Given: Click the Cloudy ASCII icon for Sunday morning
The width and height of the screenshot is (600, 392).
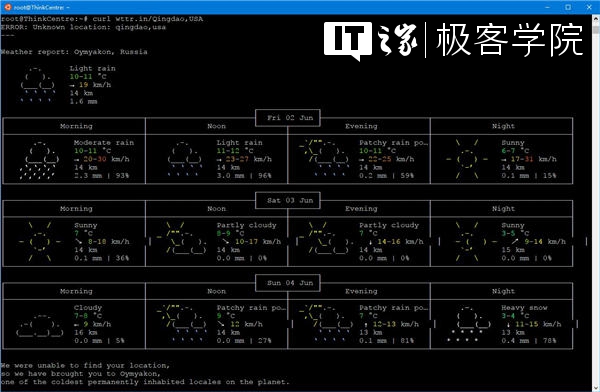Looking at the screenshot, I should 40,325.
